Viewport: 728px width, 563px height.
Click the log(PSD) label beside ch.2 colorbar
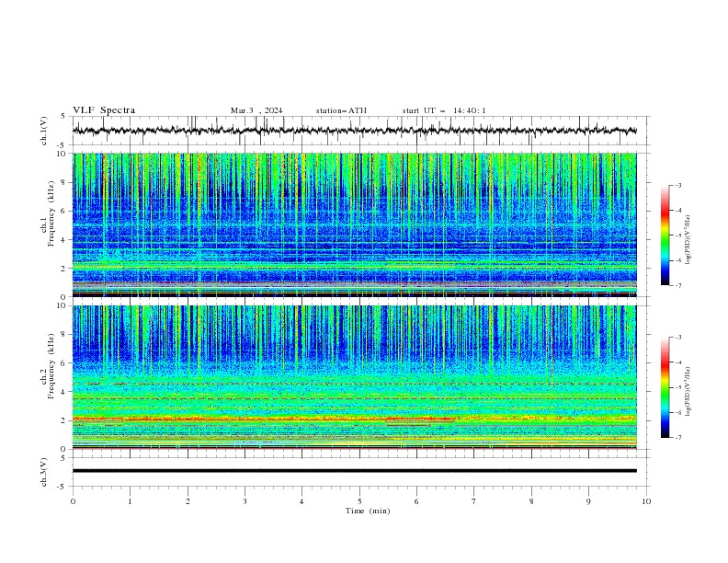coord(688,391)
